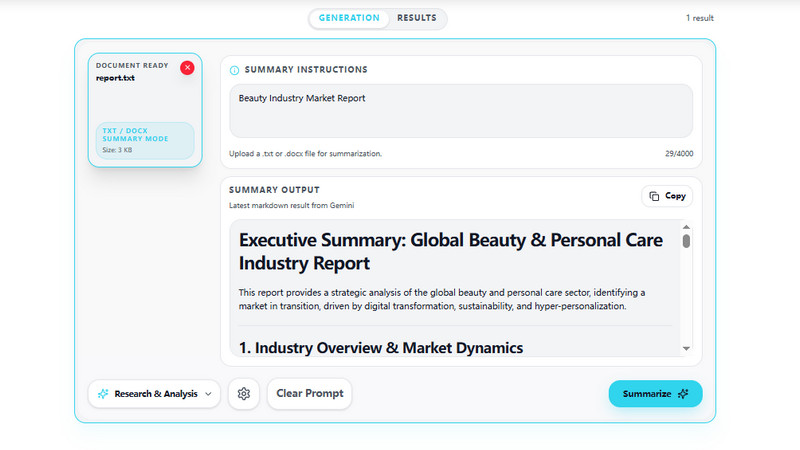Expand the Research & Analysis chevron
The height and width of the screenshot is (450, 800).
(x=208, y=394)
